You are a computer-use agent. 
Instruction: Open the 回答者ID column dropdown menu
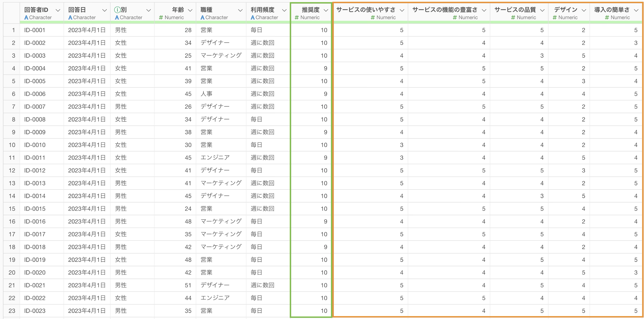tap(58, 10)
